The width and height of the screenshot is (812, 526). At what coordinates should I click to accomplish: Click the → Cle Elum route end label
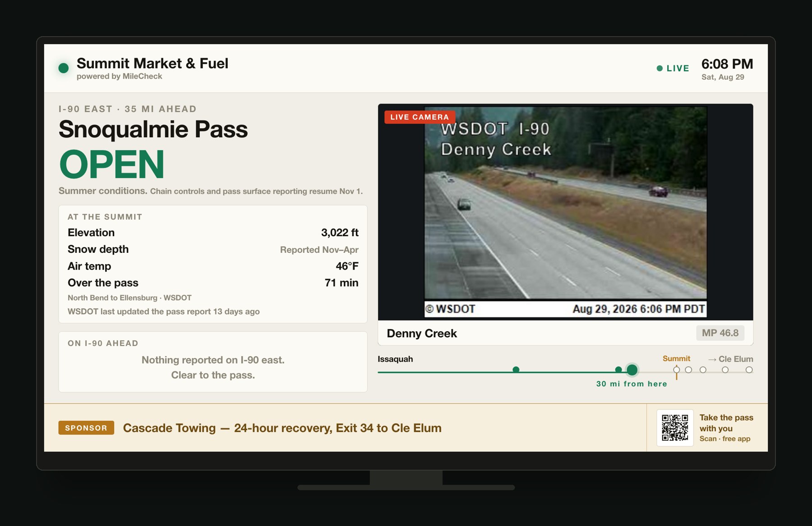pos(730,359)
